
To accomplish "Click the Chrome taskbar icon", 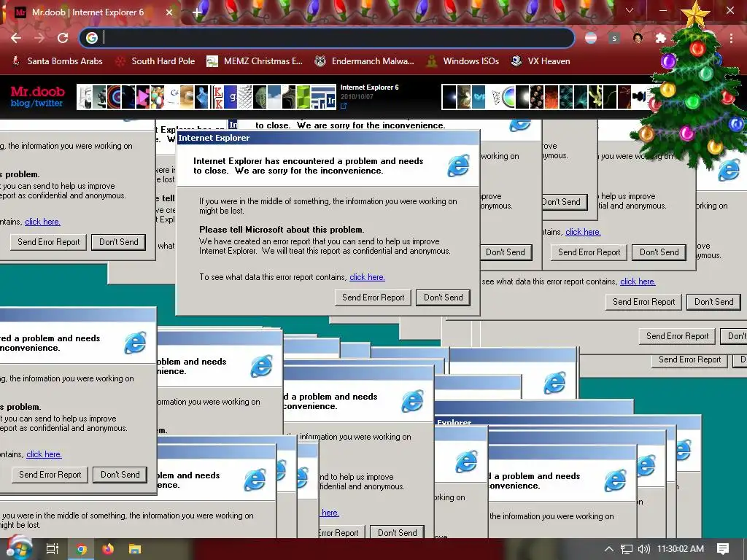I will [x=82, y=549].
